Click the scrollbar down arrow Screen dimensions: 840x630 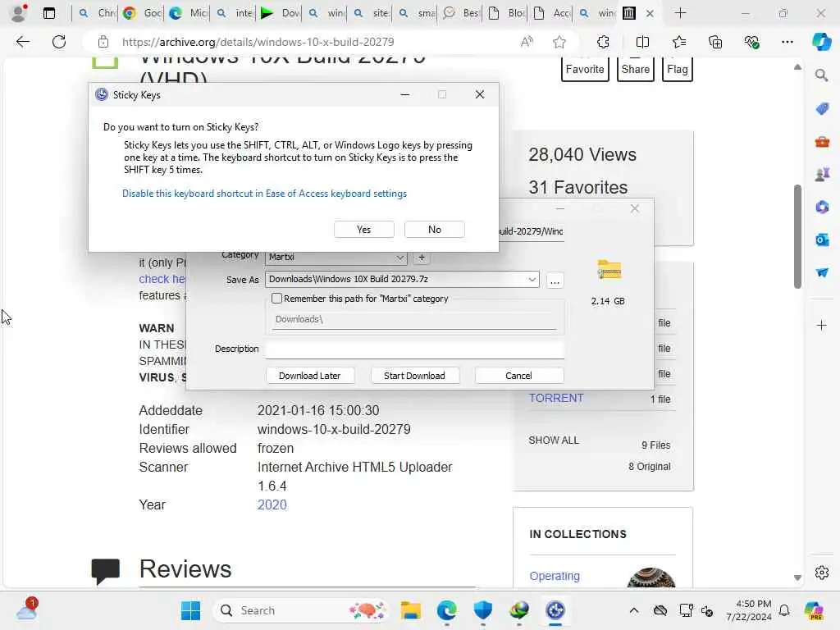tap(797, 577)
